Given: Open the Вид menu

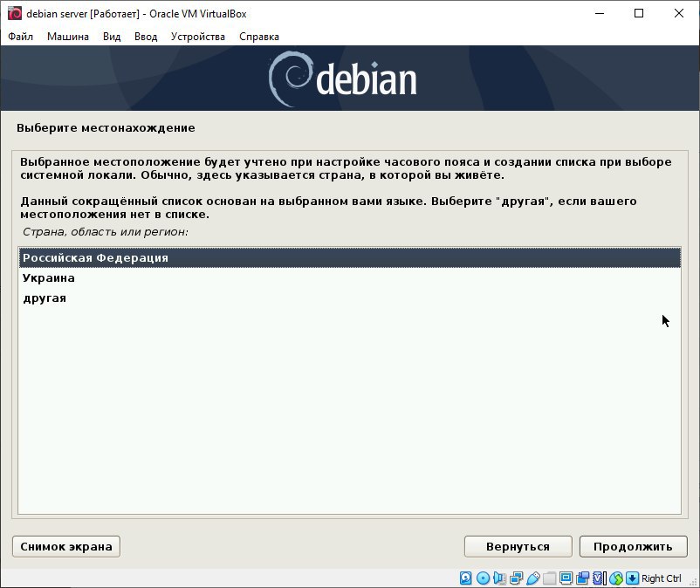Looking at the screenshot, I should (112, 37).
